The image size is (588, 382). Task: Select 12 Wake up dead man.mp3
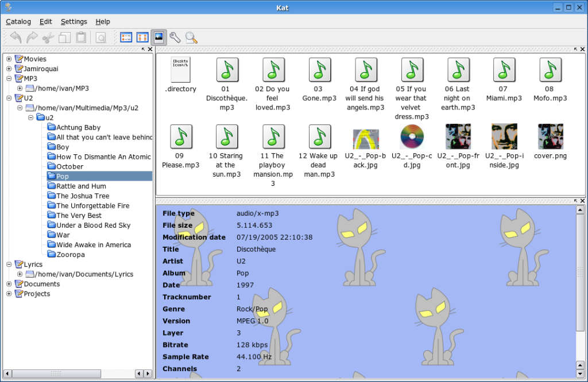click(319, 137)
